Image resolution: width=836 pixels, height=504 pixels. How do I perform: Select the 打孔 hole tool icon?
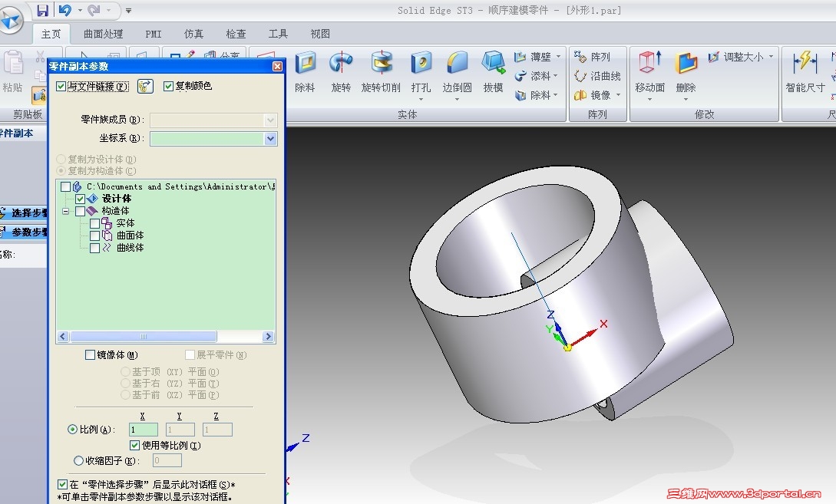[x=421, y=63]
